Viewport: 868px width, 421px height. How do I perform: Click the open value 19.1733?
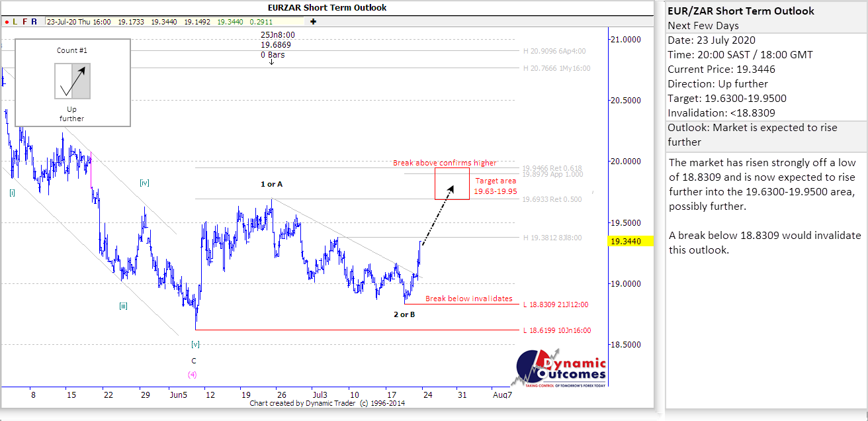131,22
